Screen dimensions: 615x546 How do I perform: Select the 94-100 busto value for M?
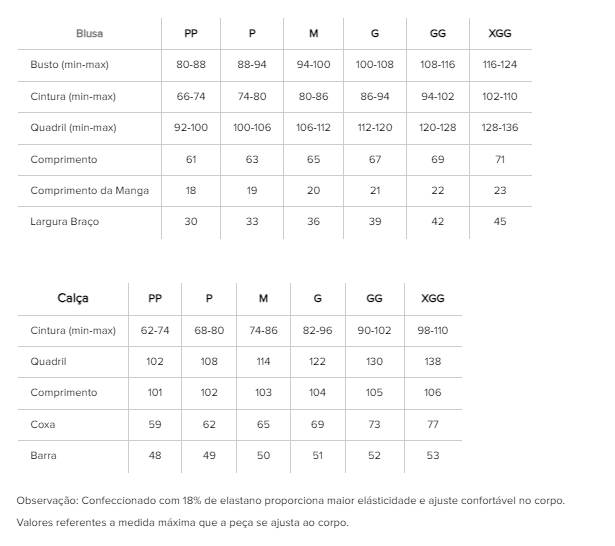point(313,64)
